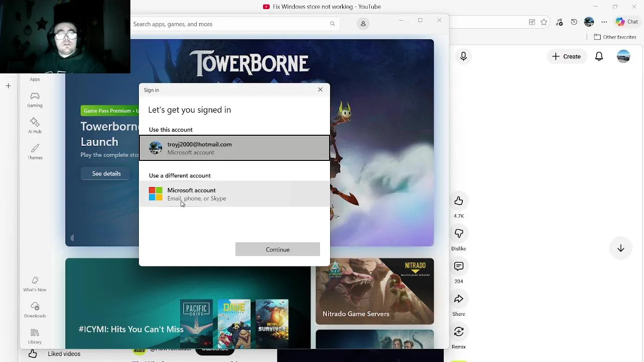Screen dimensions: 644x362
Task: Open the Other favorites folder
Action: point(615,37)
